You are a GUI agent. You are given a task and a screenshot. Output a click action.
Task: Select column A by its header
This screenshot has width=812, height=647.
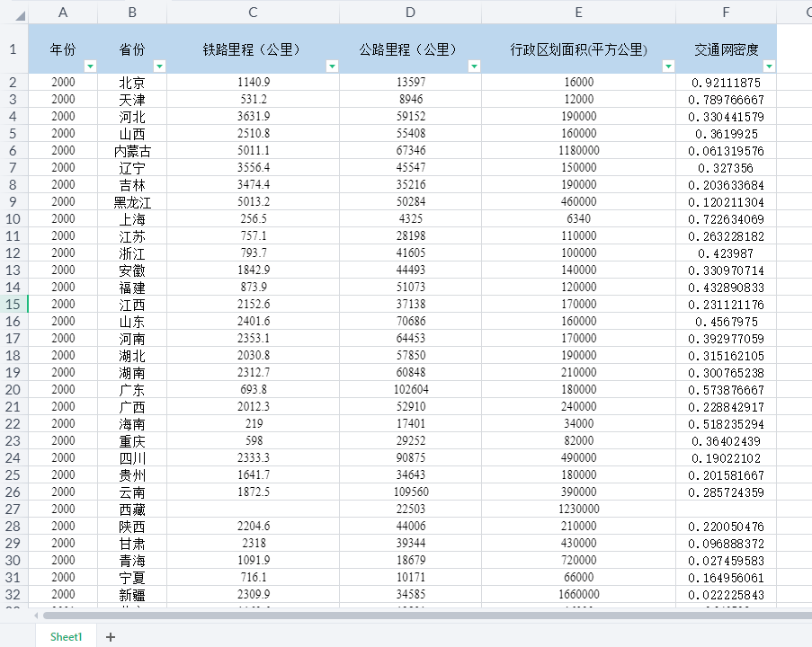(x=63, y=12)
